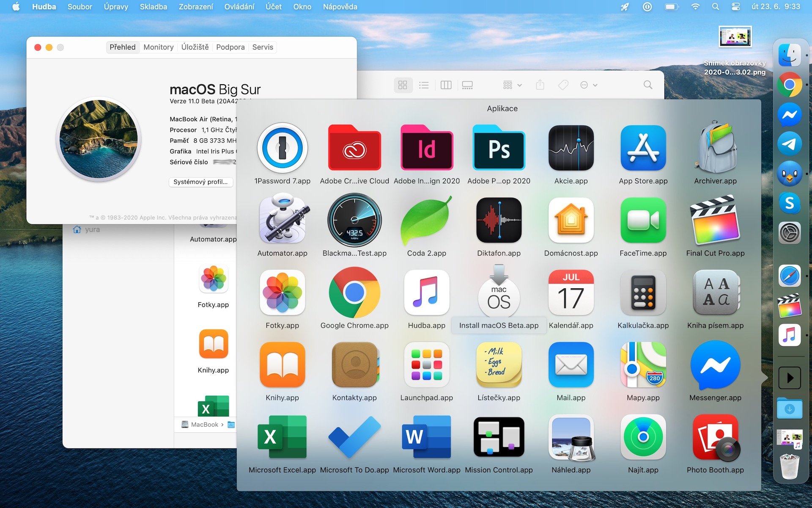Launch Google Chrome.app from the stack

[x=354, y=293]
